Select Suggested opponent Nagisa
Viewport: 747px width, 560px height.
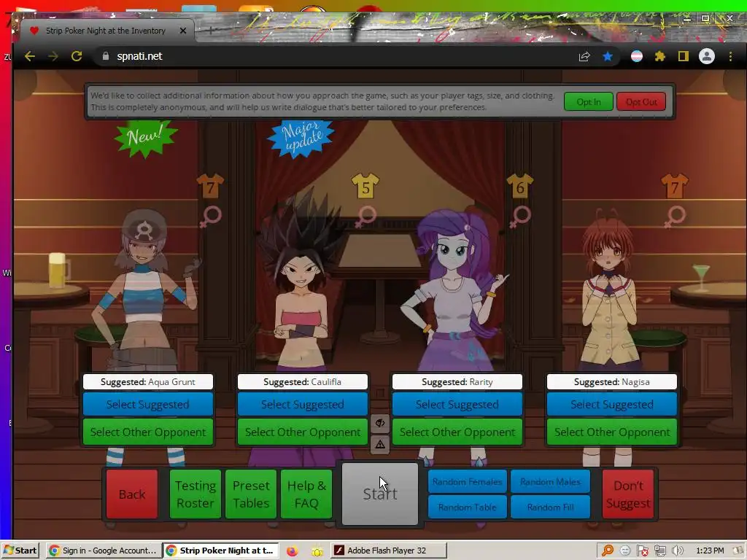point(612,404)
